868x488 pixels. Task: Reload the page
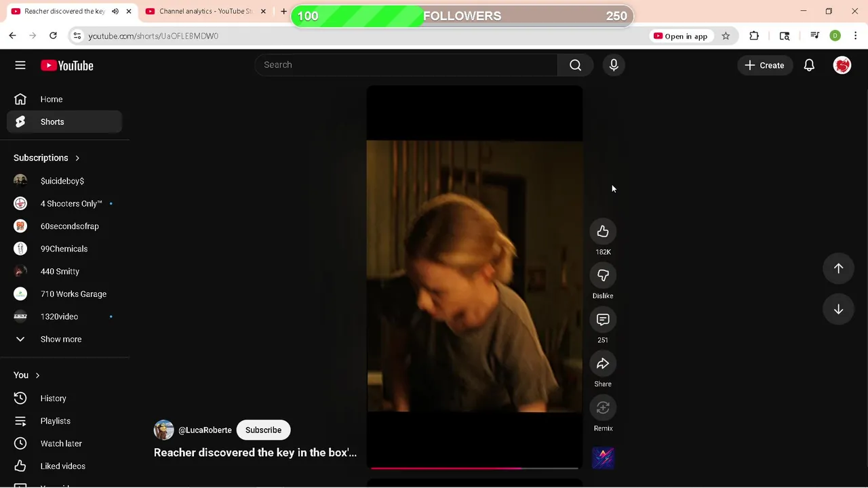click(x=53, y=36)
